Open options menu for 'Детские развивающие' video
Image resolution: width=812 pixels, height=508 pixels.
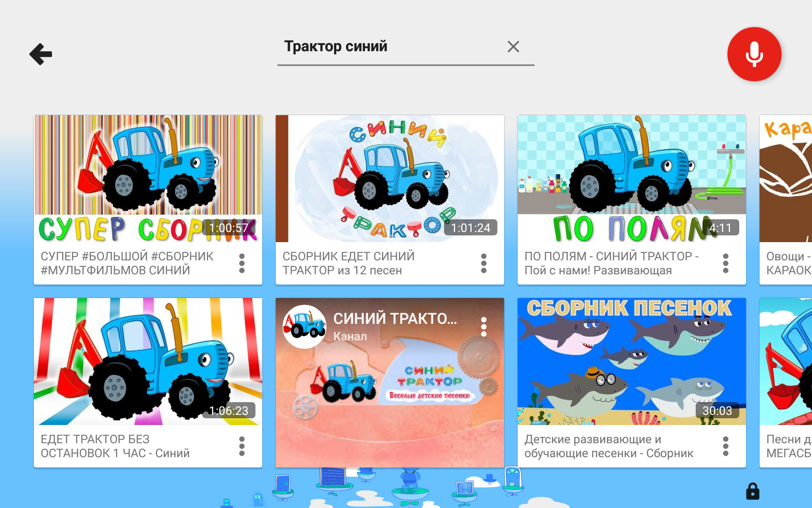pos(726,446)
